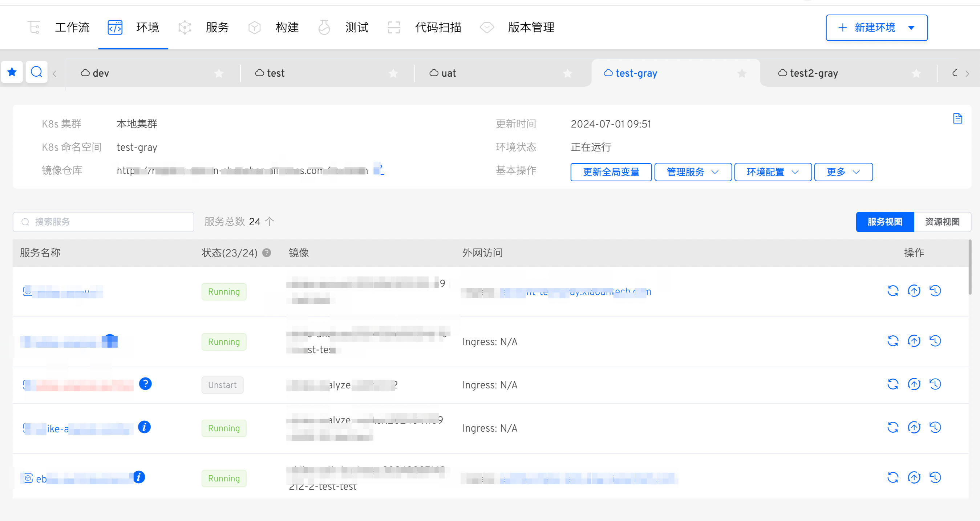
Task: Click info icon beside eb service name
Action: (139, 477)
